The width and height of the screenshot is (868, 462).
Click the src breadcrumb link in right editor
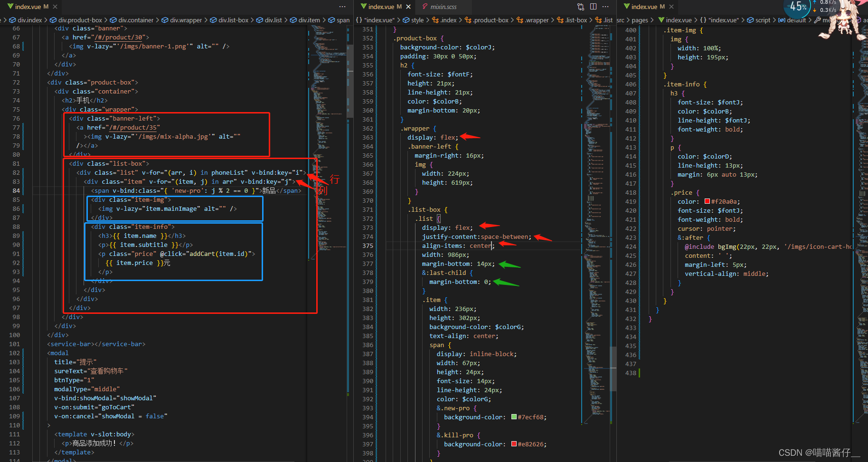(x=620, y=20)
